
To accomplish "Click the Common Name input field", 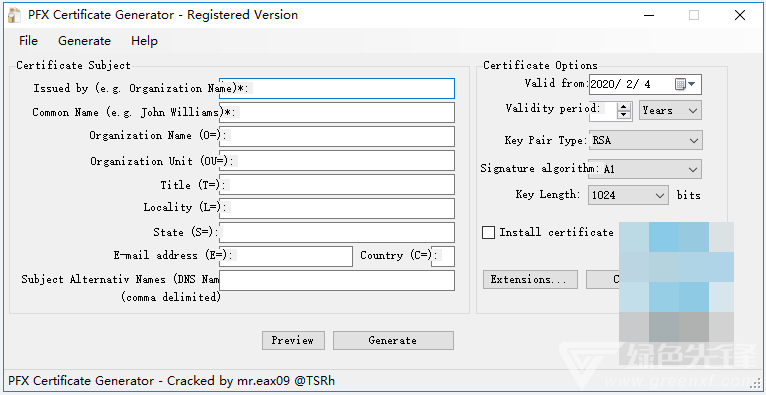I will [x=337, y=112].
